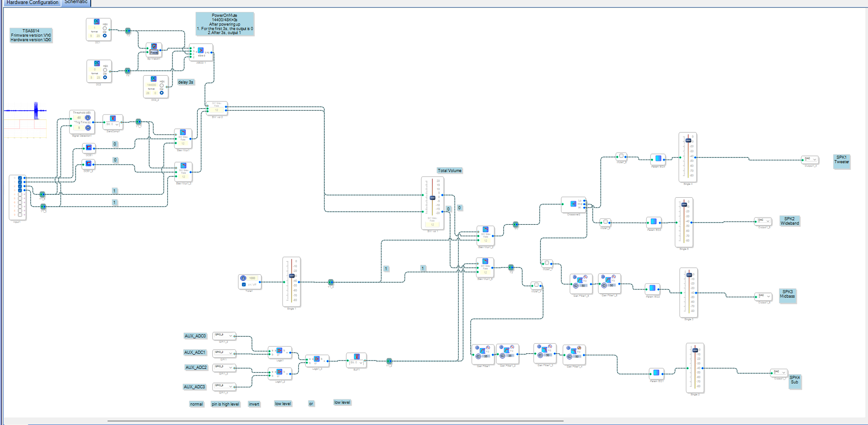This screenshot has height=425, width=868.
Task: Click the Reset button in Sp Watch1
Action: 154,52
